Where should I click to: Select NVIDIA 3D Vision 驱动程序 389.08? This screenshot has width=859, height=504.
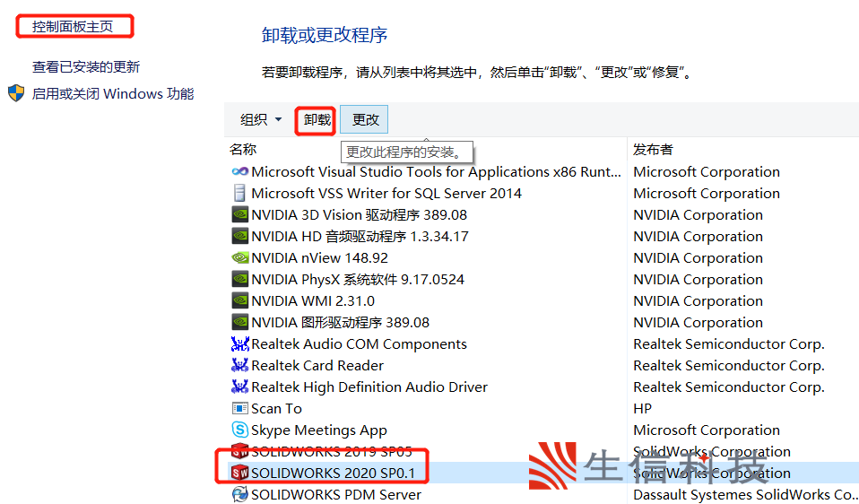point(359,214)
